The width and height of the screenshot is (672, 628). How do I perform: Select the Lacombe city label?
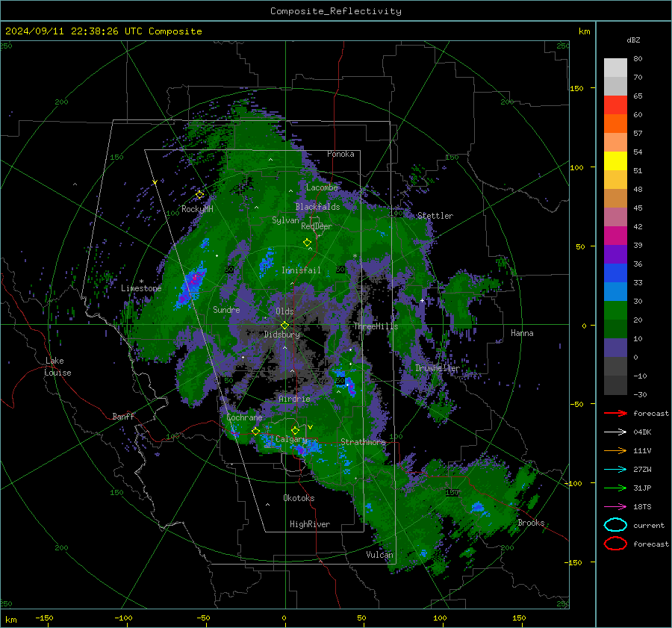322,187
